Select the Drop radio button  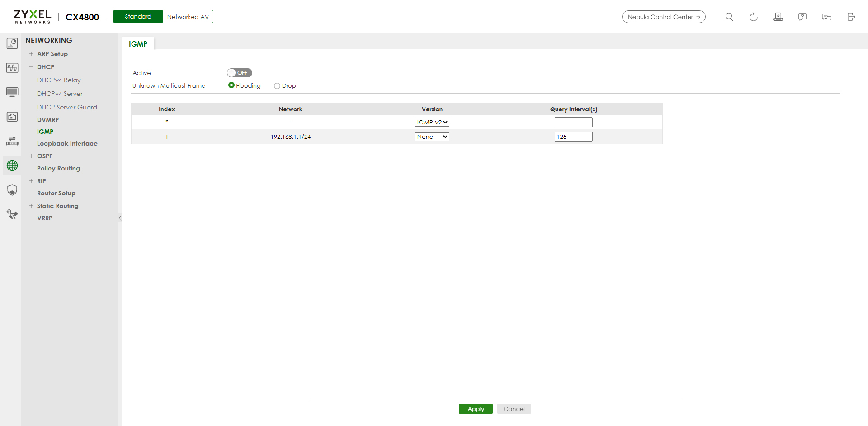277,86
